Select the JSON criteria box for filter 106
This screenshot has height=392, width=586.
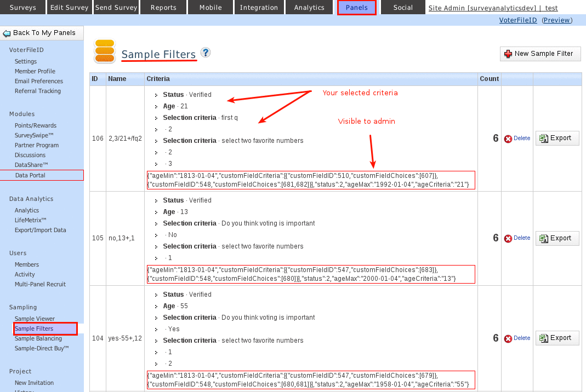pos(311,180)
